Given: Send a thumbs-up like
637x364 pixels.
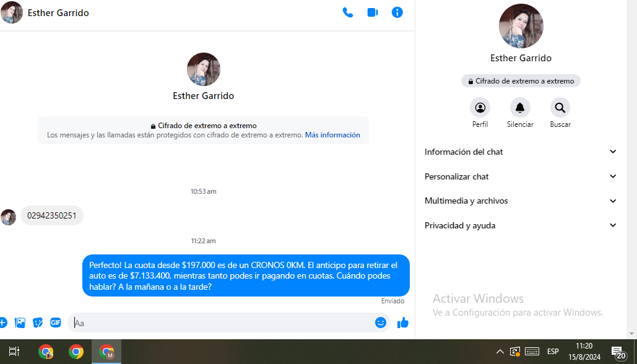Looking at the screenshot, I should tap(403, 323).
